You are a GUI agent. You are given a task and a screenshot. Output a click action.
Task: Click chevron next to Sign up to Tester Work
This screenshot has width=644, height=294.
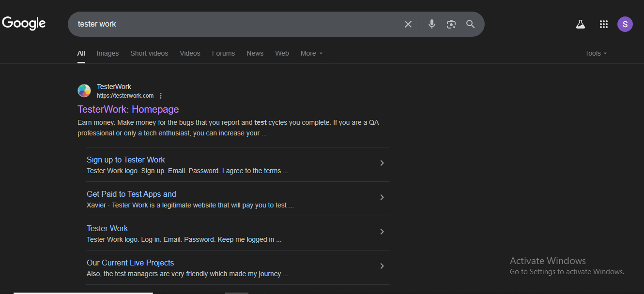pyautogui.click(x=382, y=163)
